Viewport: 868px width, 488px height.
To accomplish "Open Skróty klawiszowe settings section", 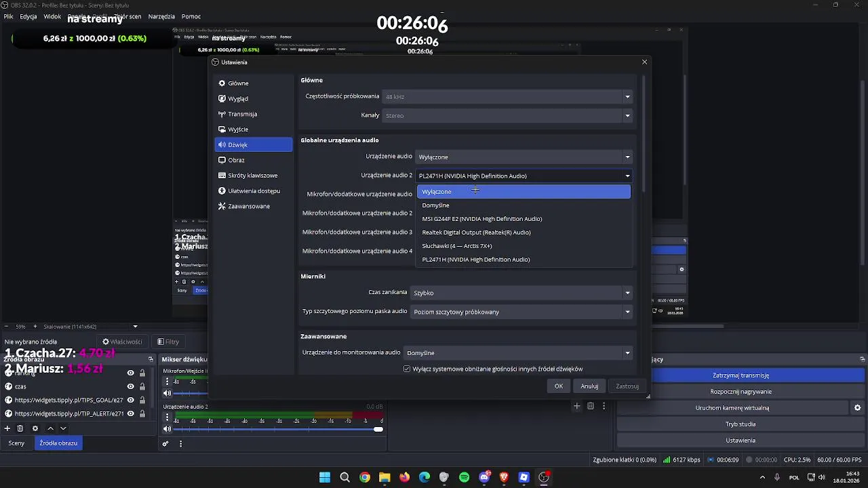I will 254,176.
